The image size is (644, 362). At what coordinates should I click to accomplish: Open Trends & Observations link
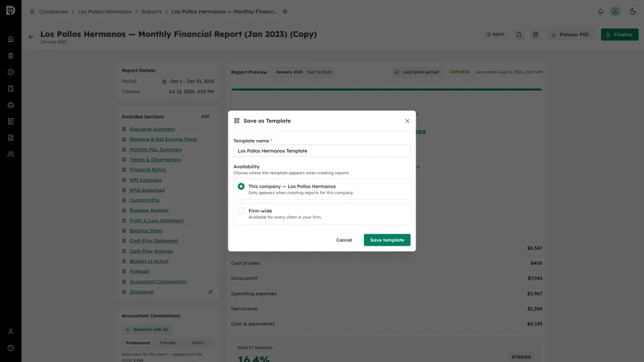coord(155,160)
